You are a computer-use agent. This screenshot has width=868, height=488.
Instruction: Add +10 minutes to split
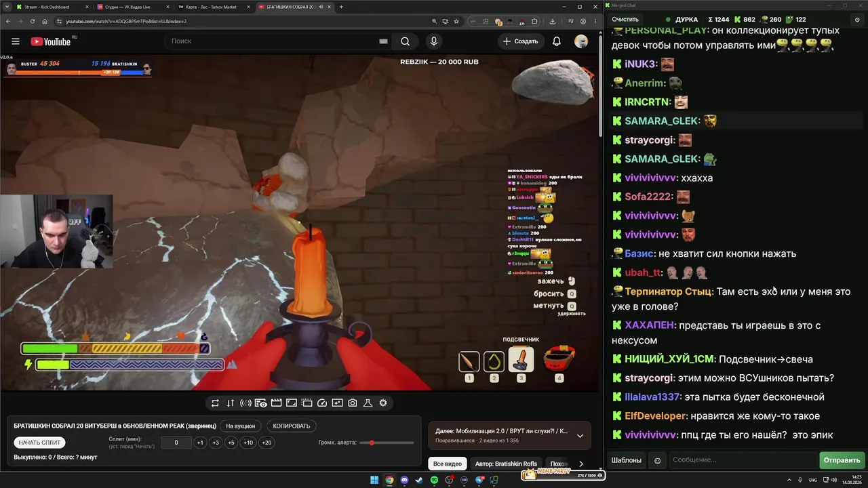(x=248, y=443)
